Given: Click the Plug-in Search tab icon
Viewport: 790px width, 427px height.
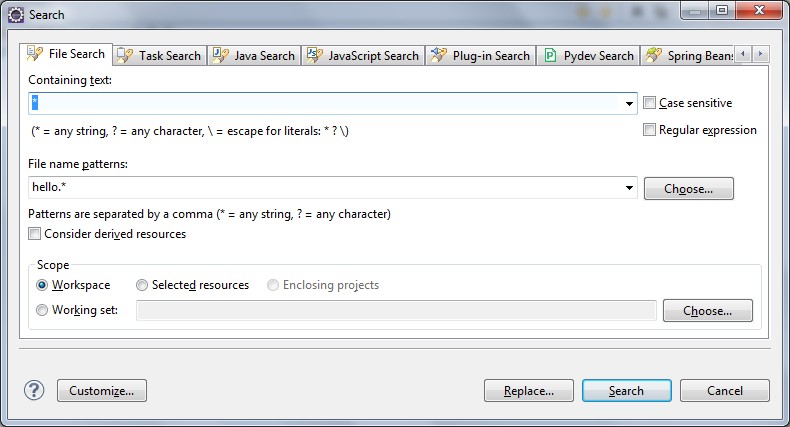Looking at the screenshot, I should [437, 56].
